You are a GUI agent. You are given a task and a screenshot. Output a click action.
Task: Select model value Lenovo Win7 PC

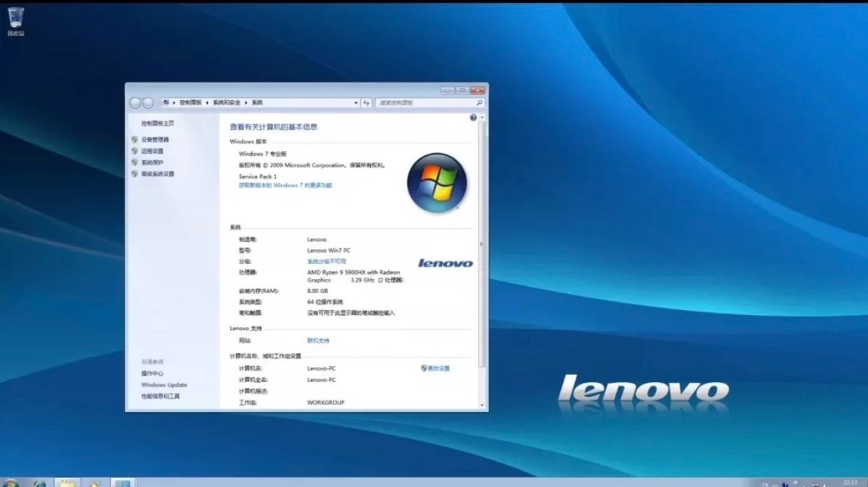point(329,250)
